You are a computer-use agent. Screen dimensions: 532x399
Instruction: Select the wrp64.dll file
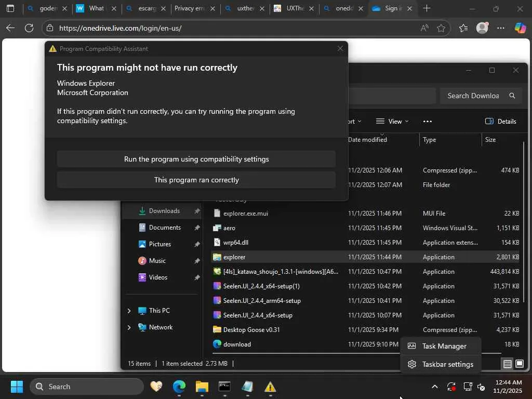pos(236,243)
